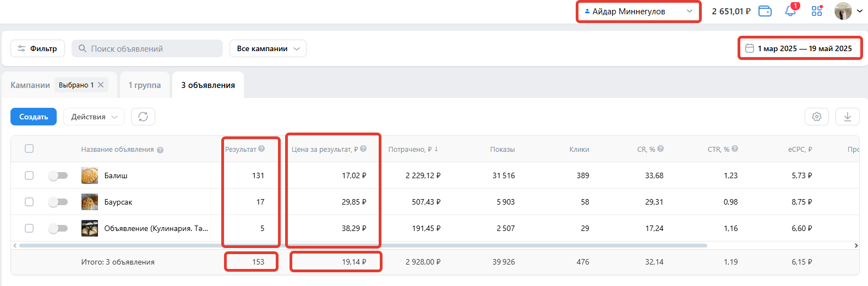Viewport: 868px width, 286px height.
Task: Open the Фильтр button
Action: pos(37,48)
